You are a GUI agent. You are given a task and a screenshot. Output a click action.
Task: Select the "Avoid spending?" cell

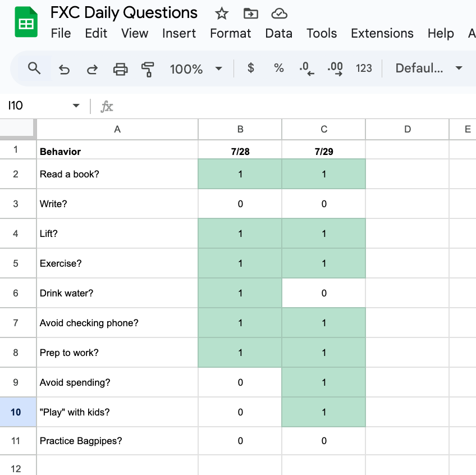point(117,382)
